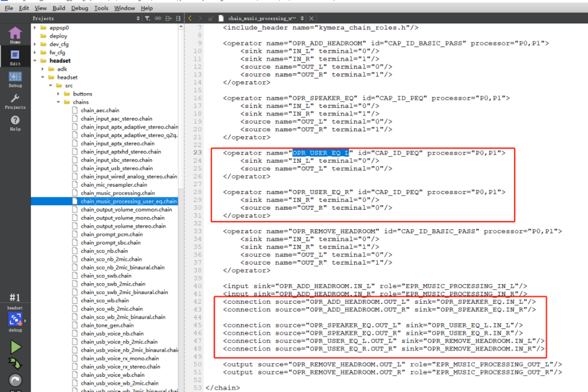Switch to Edit mode in sidebar
This screenshot has height=392, width=588.
coord(15,57)
